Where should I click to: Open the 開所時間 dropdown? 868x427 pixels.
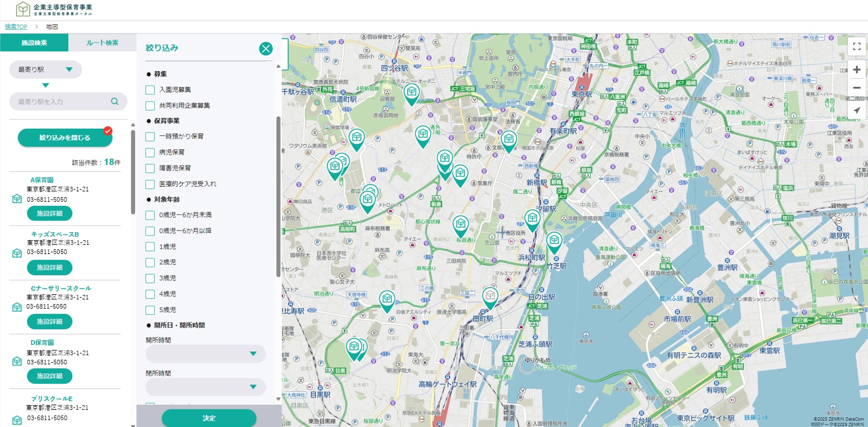click(206, 354)
